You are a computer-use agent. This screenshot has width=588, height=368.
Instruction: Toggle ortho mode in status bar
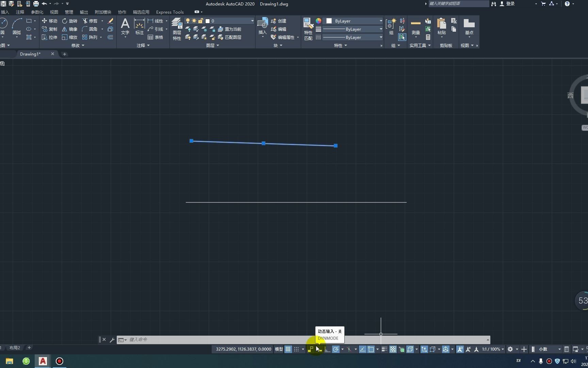point(327,349)
